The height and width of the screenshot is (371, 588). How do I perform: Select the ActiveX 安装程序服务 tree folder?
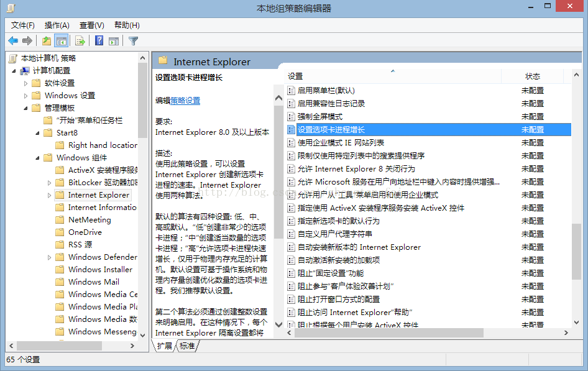pos(103,170)
